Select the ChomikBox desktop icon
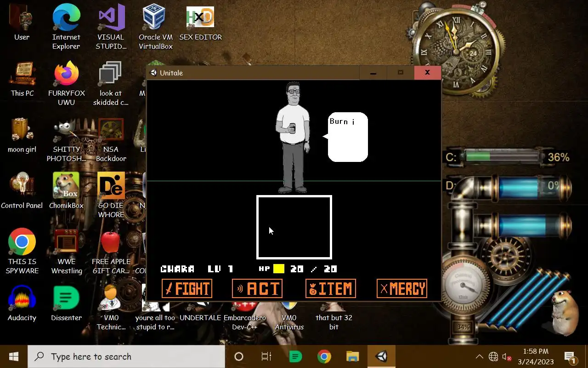588x368 pixels. pos(66,191)
